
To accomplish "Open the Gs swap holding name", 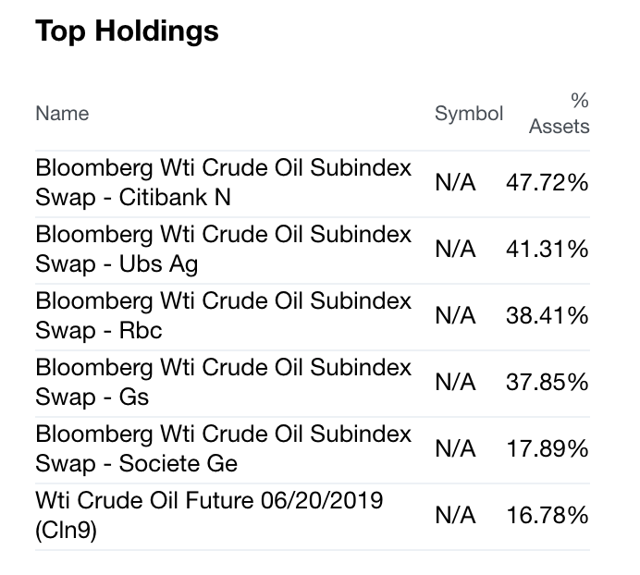I will 223,382.
